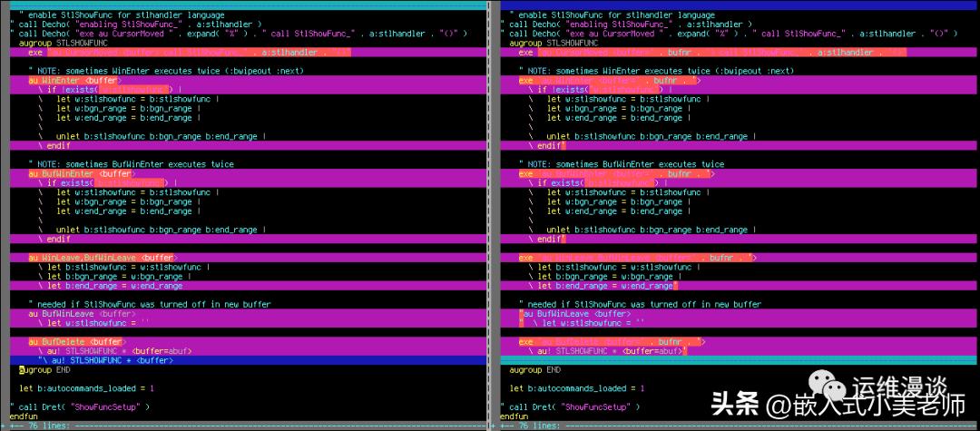The height and width of the screenshot is (431, 980).
Task: Click 'NOTE: sometimes WinEnter executes twice' in left pane
Action: coord(166,71)
